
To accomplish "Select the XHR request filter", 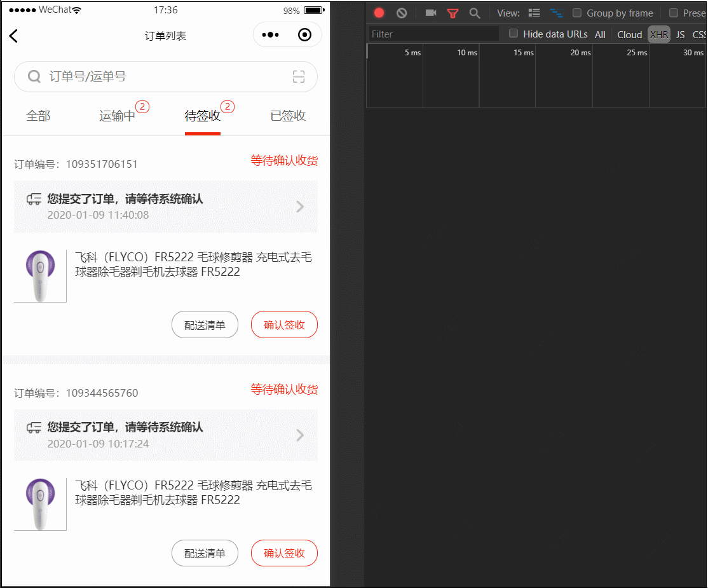I will pos(659,35).
